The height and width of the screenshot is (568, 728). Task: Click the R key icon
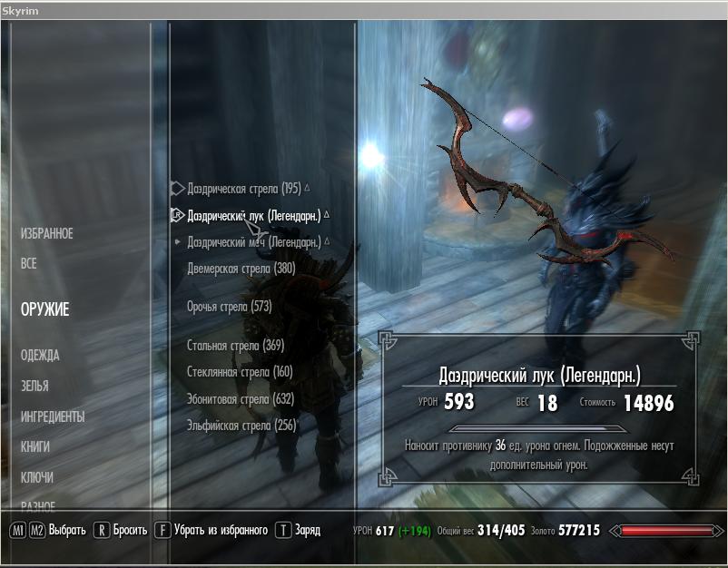(x=102, y=530)
